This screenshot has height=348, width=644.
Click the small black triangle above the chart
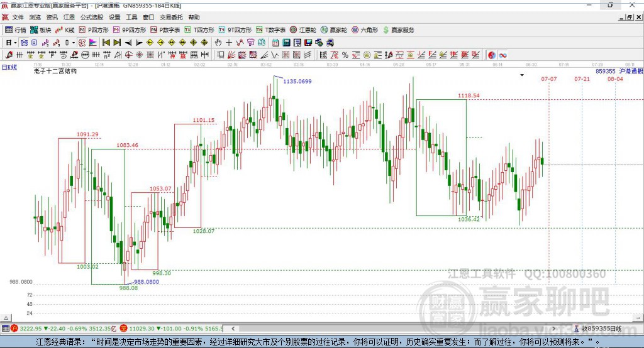click(x=522, y=75)
